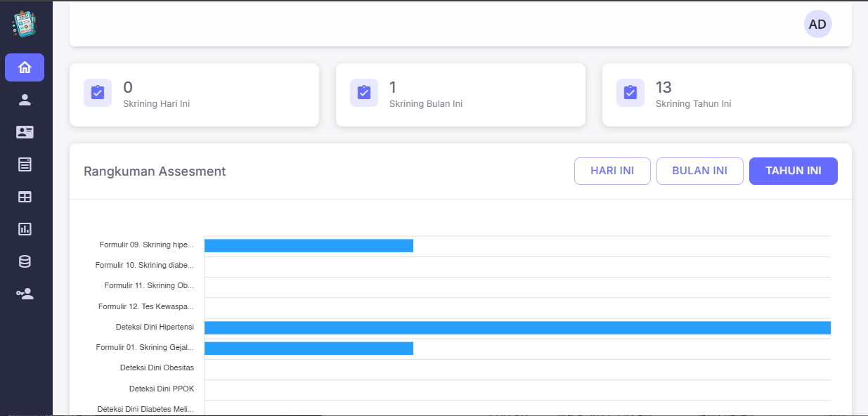Open the person profile icon in sidebar
Screen dimensions: 868x416
[25, 100]
